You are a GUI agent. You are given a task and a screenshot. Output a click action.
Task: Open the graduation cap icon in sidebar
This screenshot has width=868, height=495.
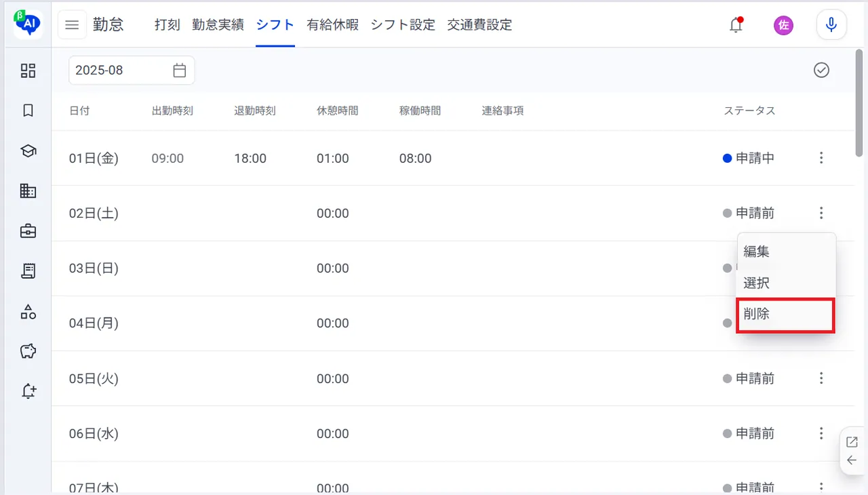[28, 151]
